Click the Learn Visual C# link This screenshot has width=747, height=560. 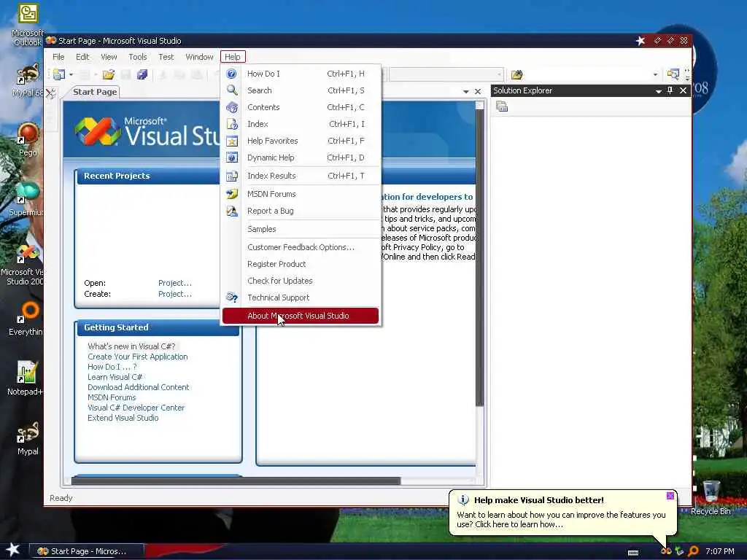(x=115, y=377)
